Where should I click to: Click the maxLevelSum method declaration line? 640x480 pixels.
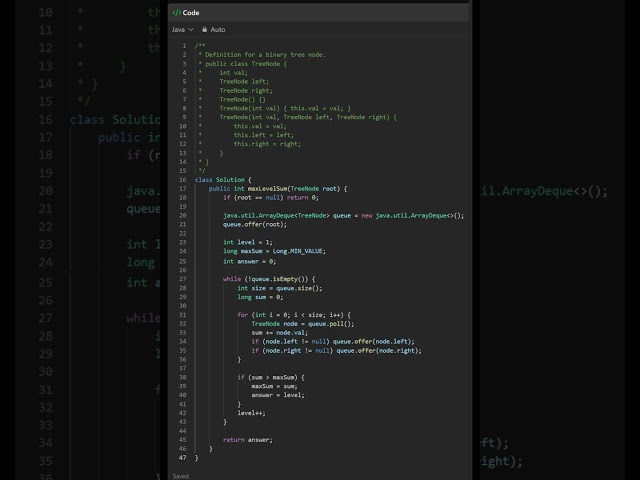(x=278, y=188)
